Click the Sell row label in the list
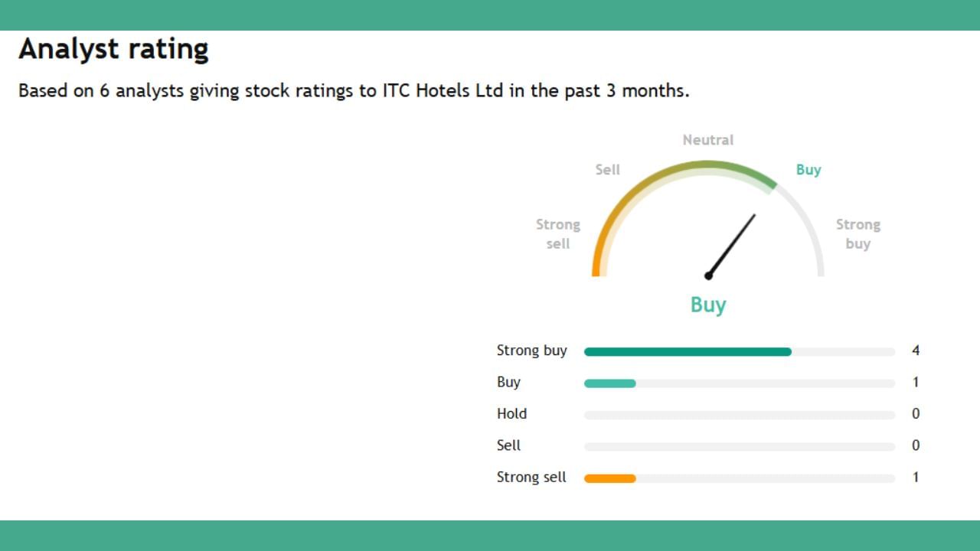Viewport: 980px width, 551px height. [508, 445]
